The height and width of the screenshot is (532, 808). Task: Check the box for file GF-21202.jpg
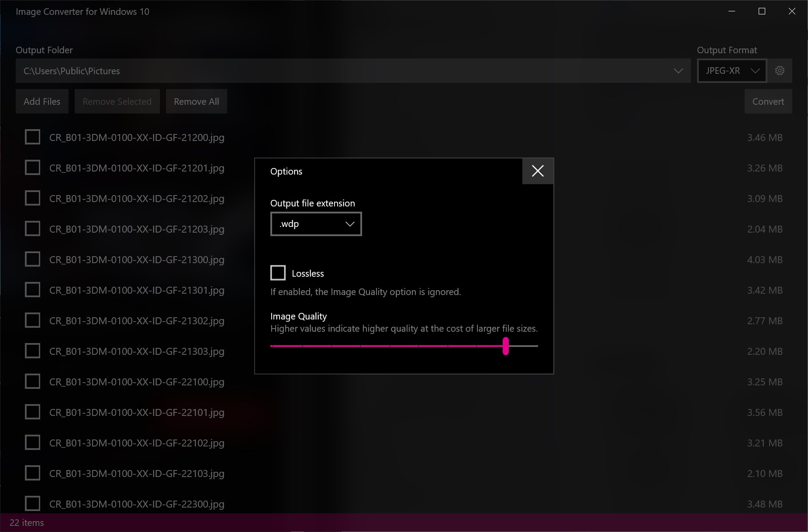[33, 198]
